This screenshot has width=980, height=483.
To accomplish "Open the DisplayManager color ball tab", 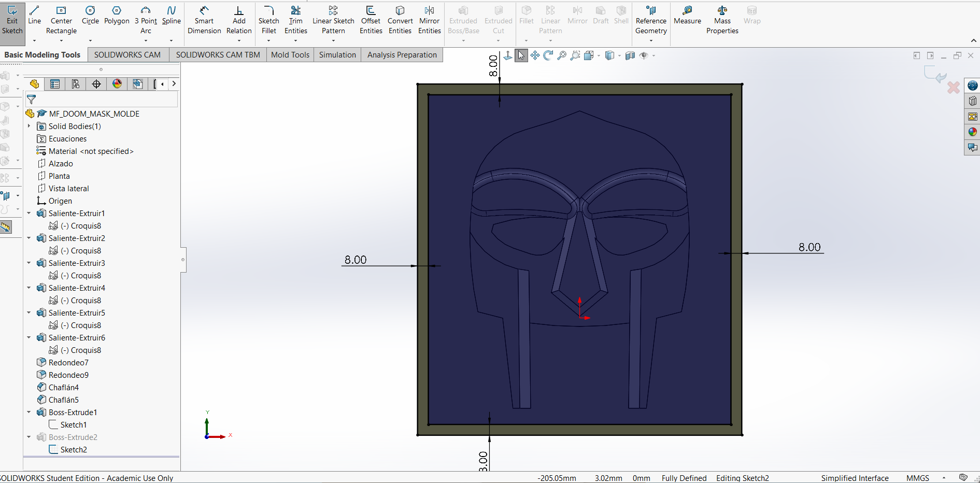I will (117, 84).
